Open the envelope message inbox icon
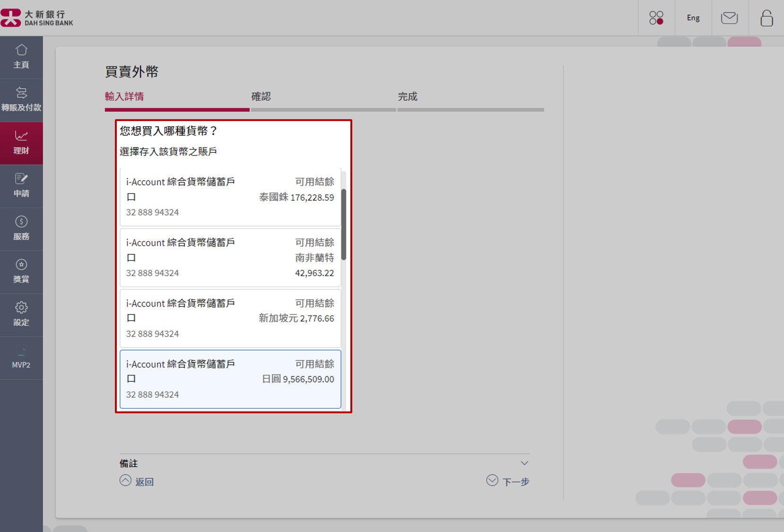The image size is (784, 532). 730,17
